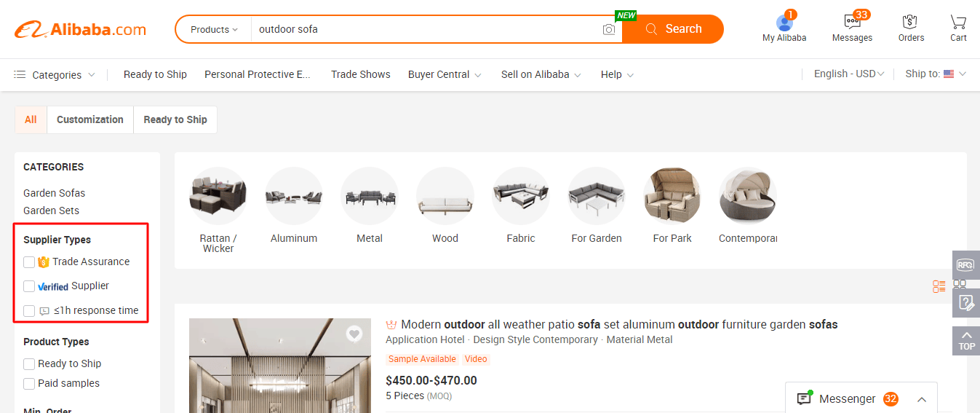Select the Rattan / Wicker sofa thumbnail
Viewport: 980px width, 413px height.
tap(218, 208)
